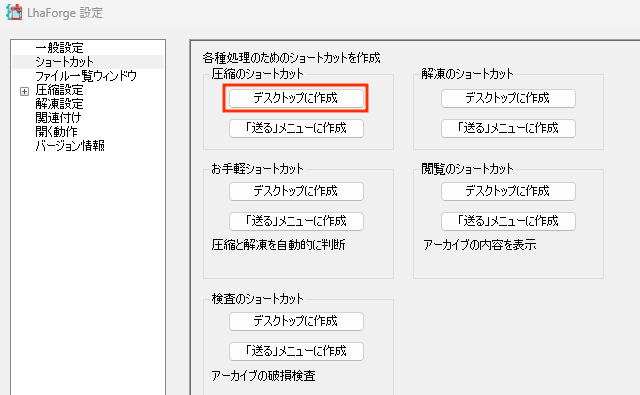
Task: Create お手軽 shortcut in 「送る」 menu
Action: pos(296,221)
